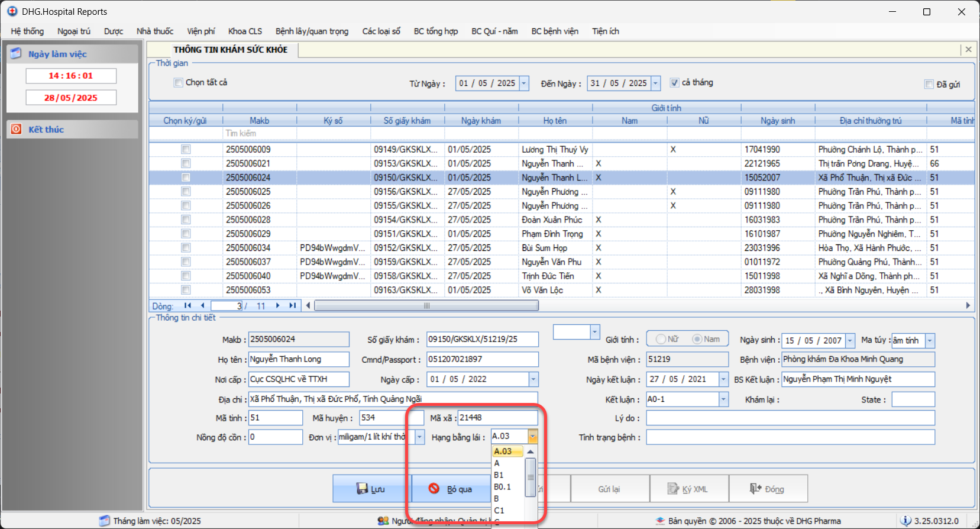Go to previous record in navigator
980x529 pixels.
click(202, 305)
